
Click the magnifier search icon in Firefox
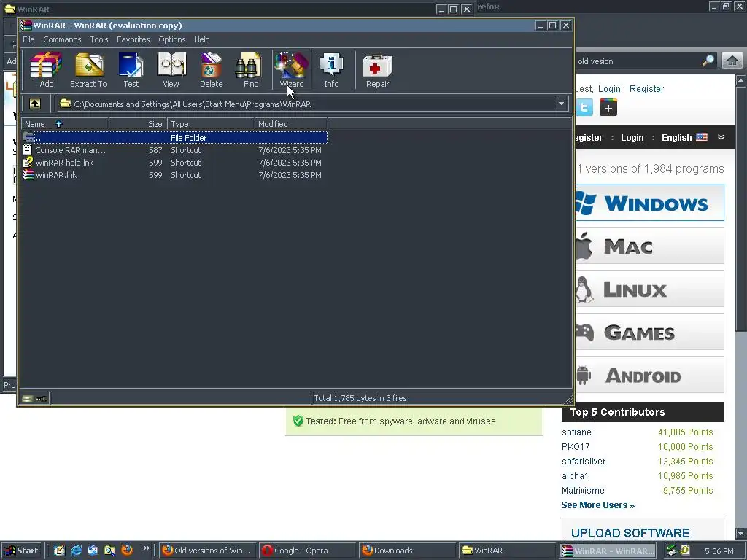708,61
